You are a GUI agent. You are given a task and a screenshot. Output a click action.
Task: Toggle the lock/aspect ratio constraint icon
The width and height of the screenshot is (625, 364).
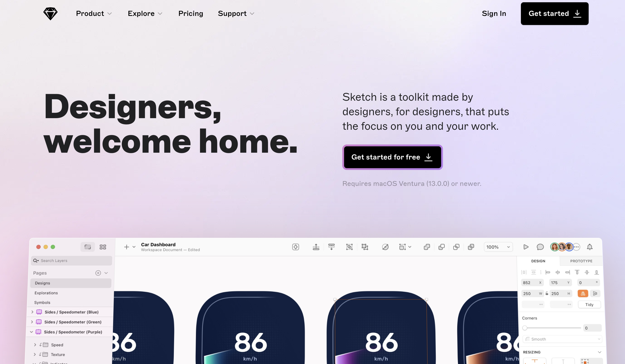click(547, 293)
